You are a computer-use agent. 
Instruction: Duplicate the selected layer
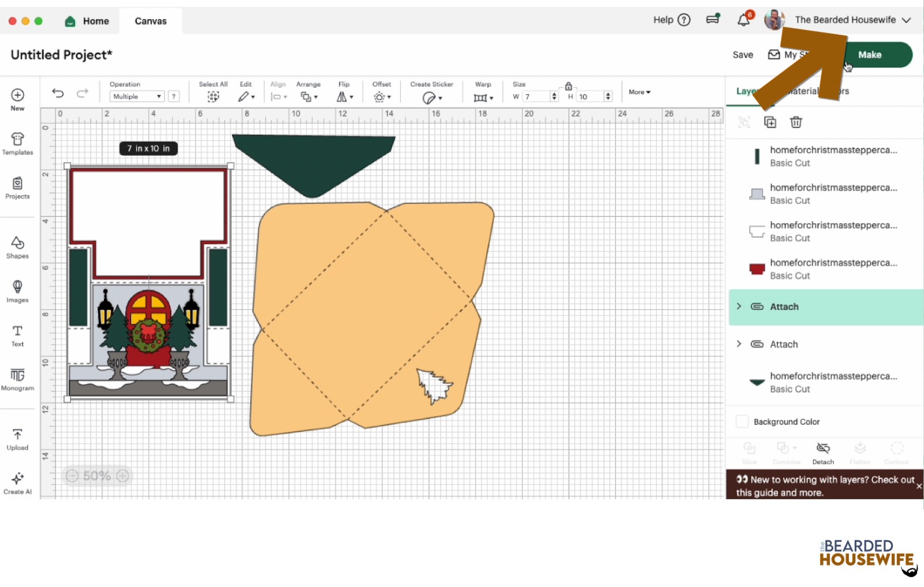(x=770, y=122)
